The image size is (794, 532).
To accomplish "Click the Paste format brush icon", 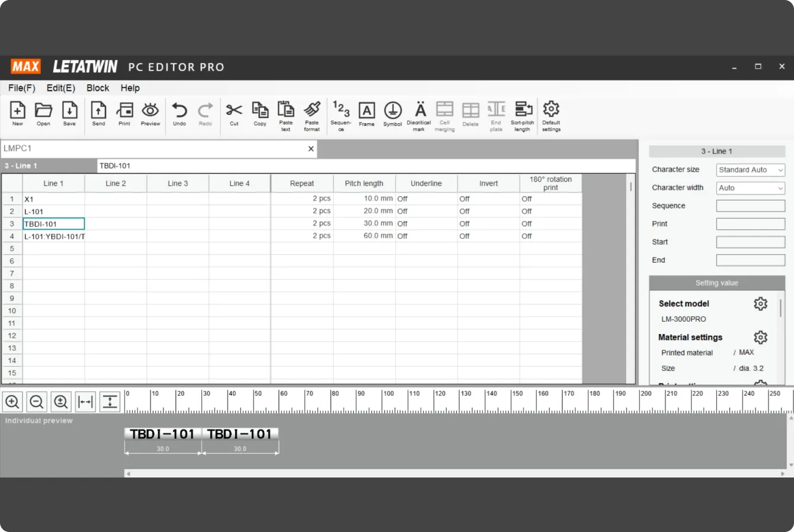I will click(312, 116).
